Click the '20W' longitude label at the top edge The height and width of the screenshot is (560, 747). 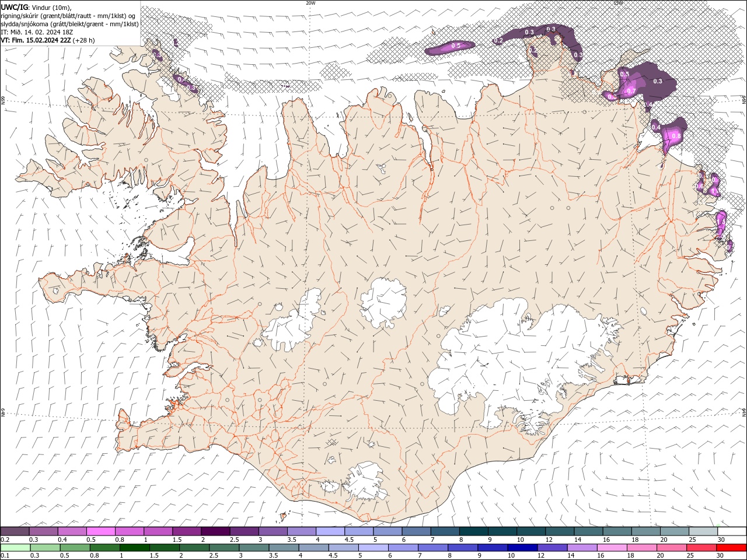coord(310,3)
